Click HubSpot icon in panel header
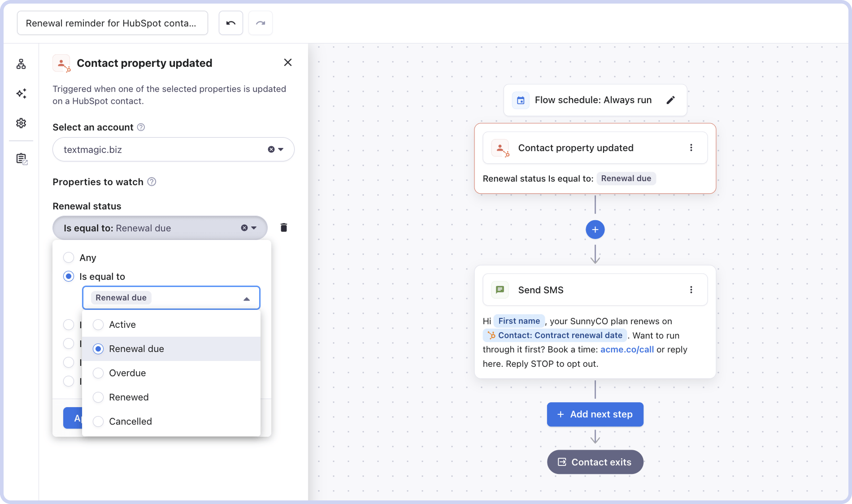The width and height of the screenshot is (852, 504). coord(61,63)
